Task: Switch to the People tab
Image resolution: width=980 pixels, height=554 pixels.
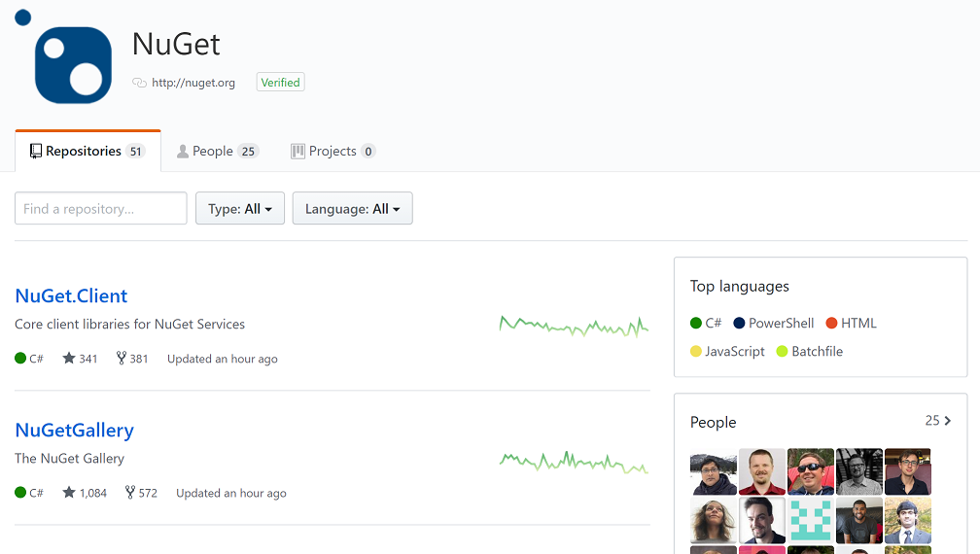Action: click(x=218, y=152)
